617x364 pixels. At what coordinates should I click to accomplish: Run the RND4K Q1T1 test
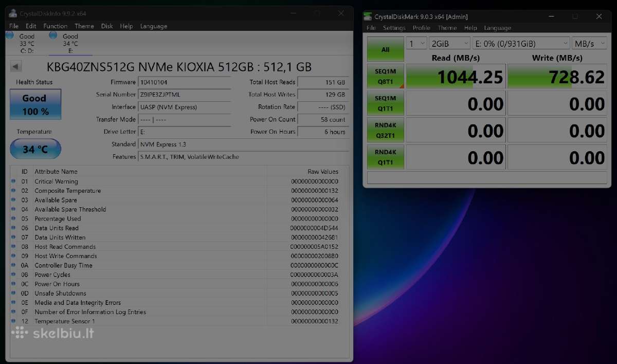tap(386, 157)
